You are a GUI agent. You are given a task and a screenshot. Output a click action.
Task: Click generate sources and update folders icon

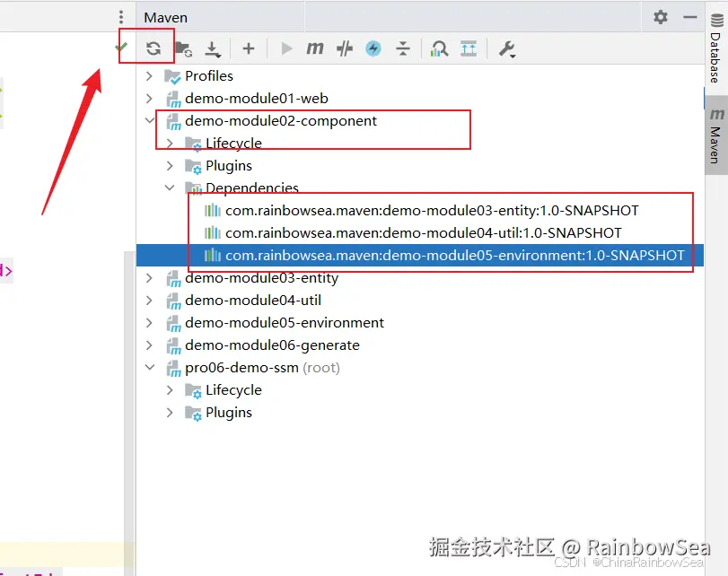tap(184, 48)
